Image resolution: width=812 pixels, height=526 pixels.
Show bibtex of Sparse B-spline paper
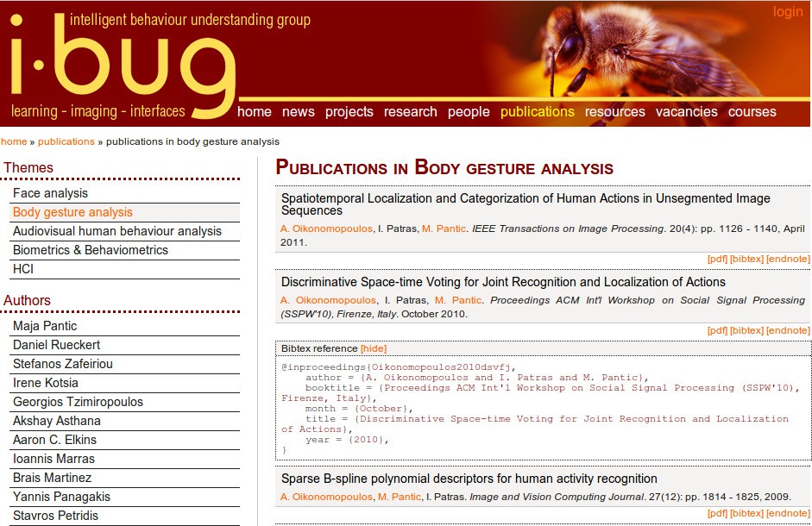pyautogui.click(x=746, y=513)
